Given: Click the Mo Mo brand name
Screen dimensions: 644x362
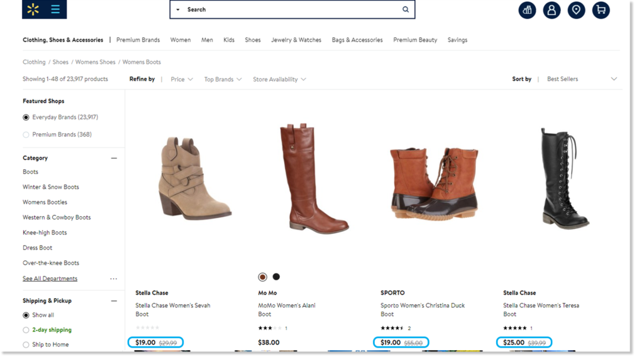Looking at the screenshot, I should (267, 293).
